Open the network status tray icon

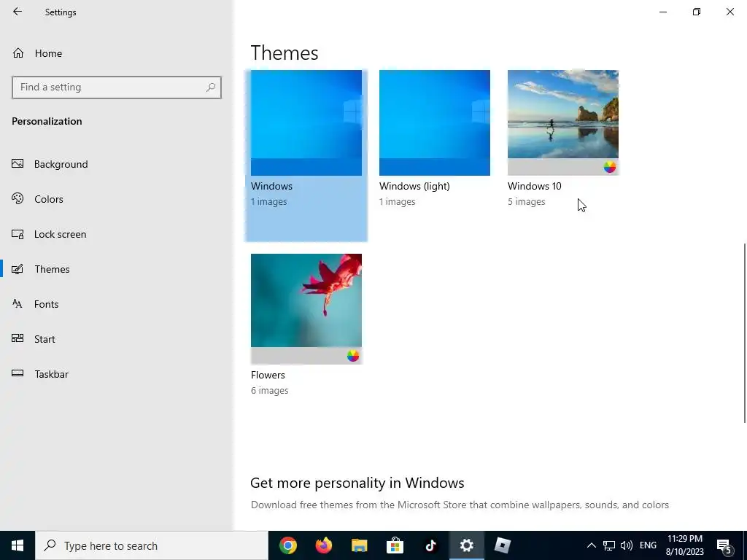pos(609,545)
